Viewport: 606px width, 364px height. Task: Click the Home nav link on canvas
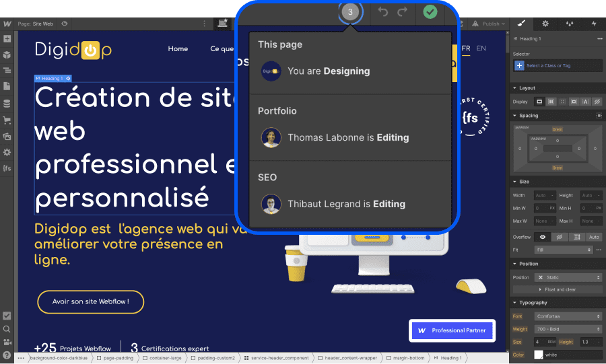(178, 48)
